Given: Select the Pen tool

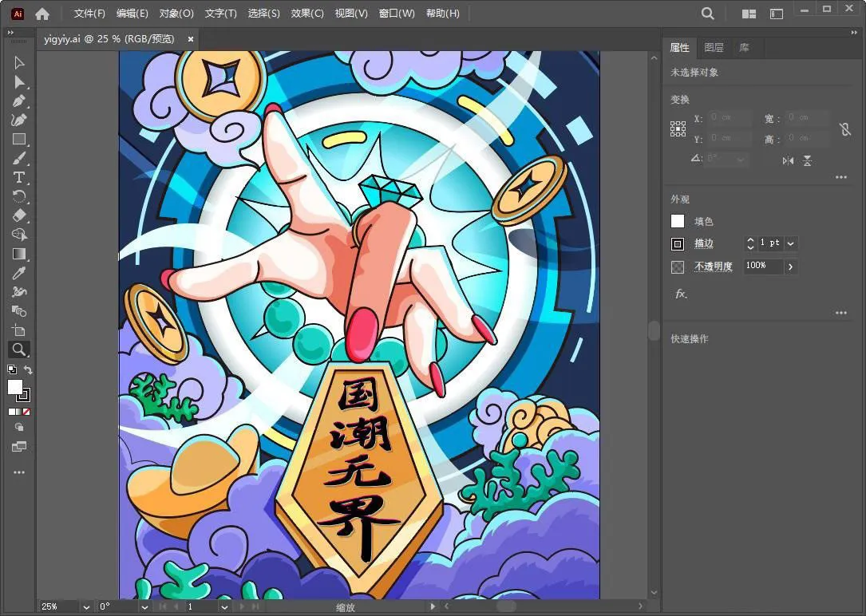Looking at the screenshot, I should tap(19, 101).
